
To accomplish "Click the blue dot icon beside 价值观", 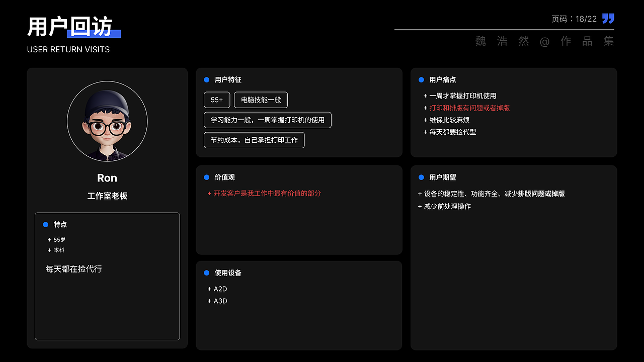I will click(x=206, y=177).
